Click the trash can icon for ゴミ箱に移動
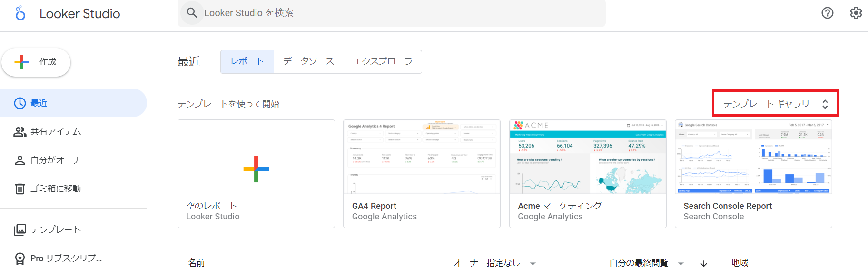This screenshot has width=868, height=268. [20, 189]
